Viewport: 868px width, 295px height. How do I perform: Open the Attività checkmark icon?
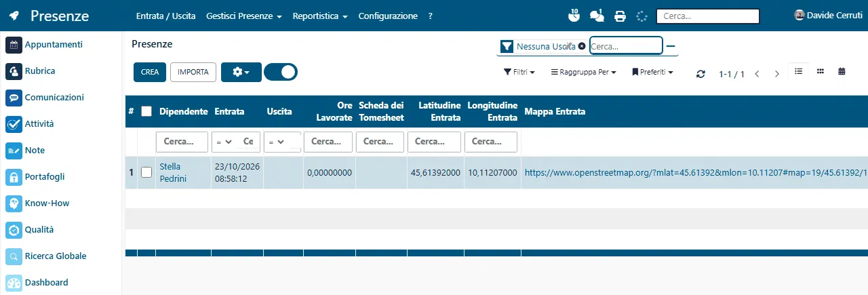pos(14,124)
